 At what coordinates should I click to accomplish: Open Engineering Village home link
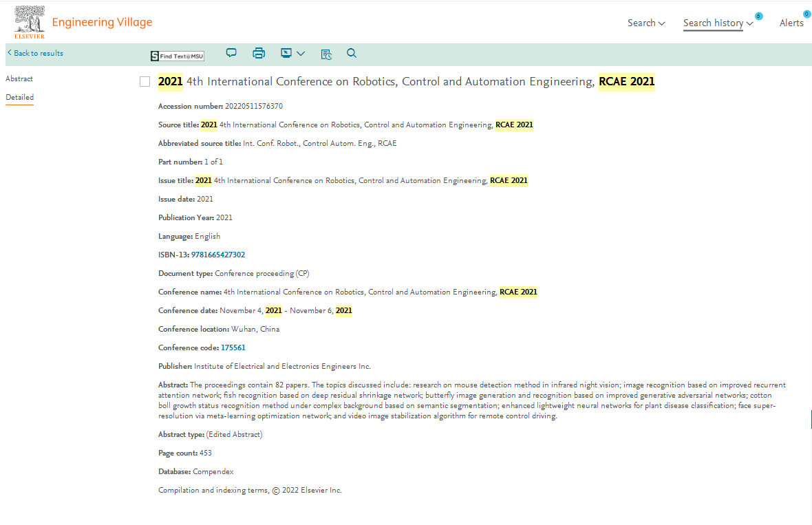(x=102, y=22)
